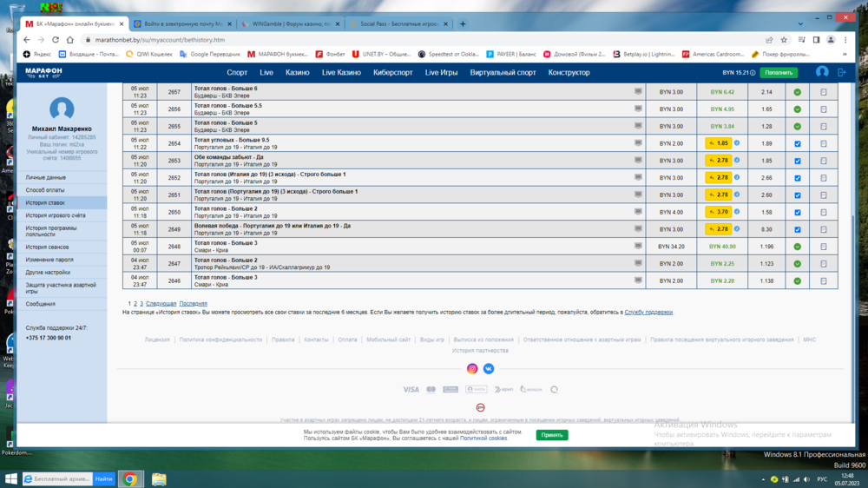
Task: Click the Chrome reload page icon
Action: tap(55, 40)
